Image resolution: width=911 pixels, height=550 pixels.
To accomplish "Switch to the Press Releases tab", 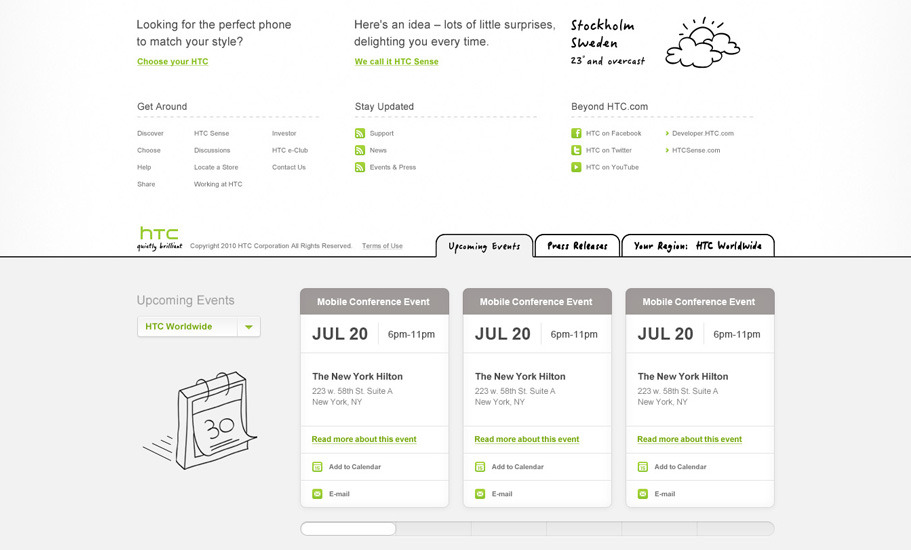I will click(577, 246).
